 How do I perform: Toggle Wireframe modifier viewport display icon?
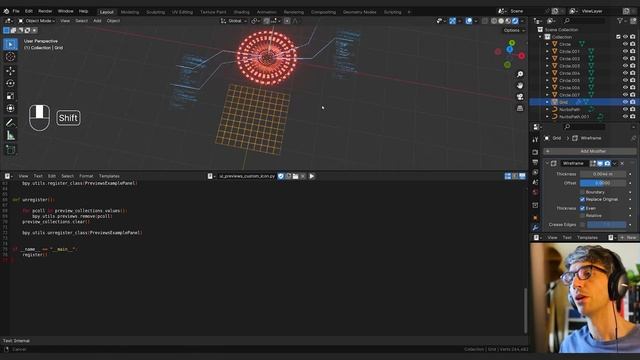pyautogui.click(x=600, y=163)
